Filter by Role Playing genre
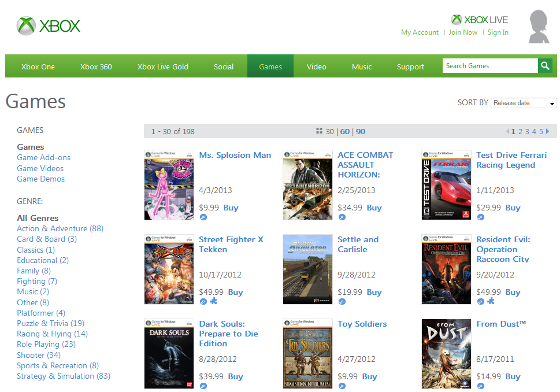The width and height of the screenshot is (560, 392). (x=46, y=344)
